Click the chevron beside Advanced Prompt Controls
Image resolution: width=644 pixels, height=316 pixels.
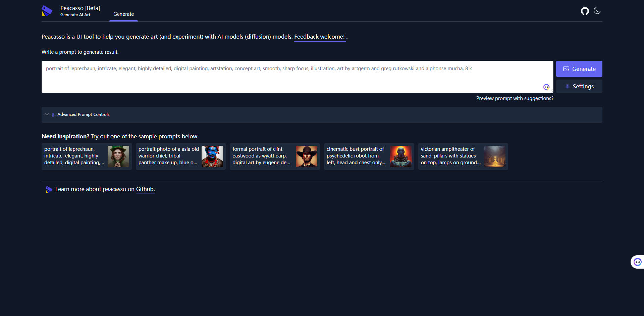[x=47, y=115]
